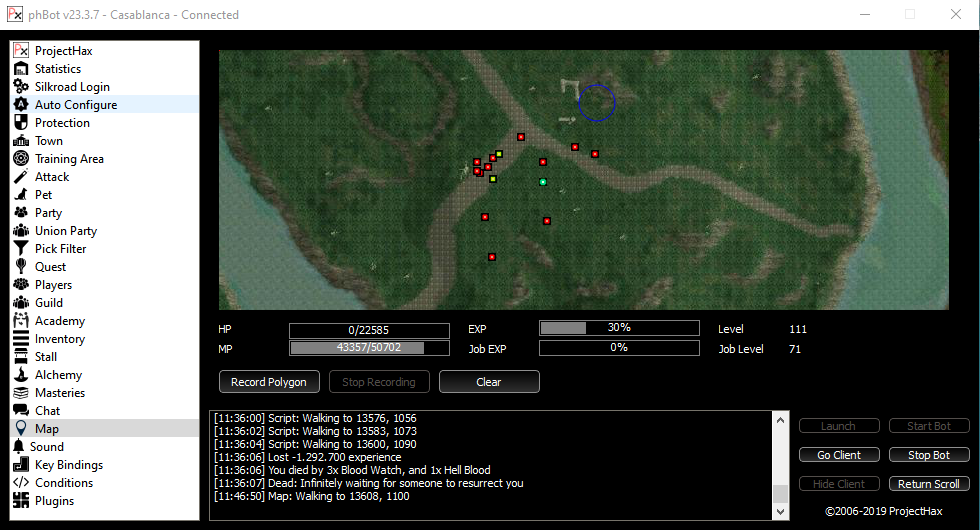Use the Return Scroll button
Viewport: 980px width, 530px height.
pyautogui.click(x=929, y=484)
